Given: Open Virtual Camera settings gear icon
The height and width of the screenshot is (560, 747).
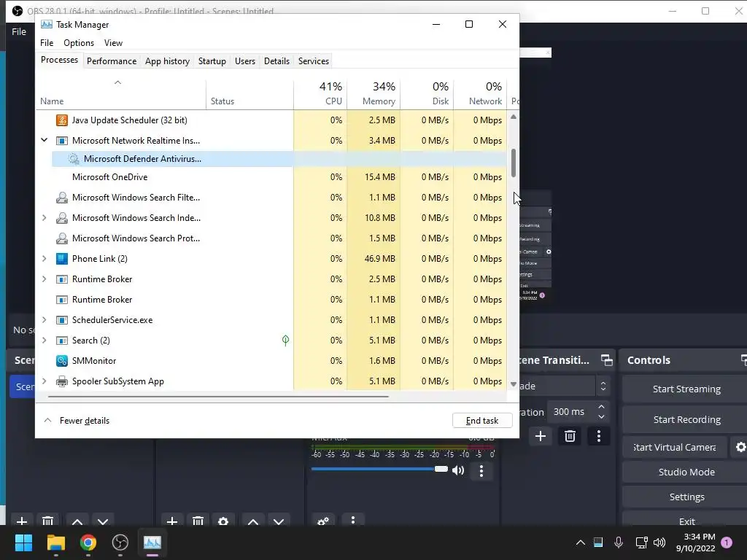Looking at the screenshot, I should 740,447.
